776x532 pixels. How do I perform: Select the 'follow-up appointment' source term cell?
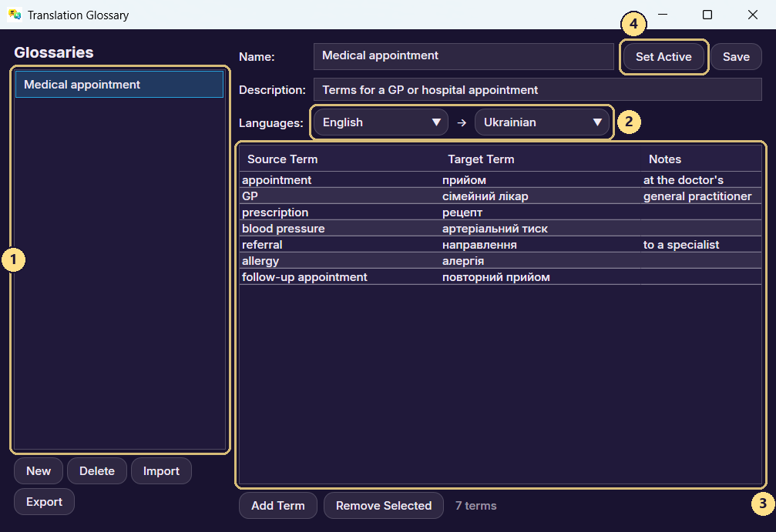point(340,277)
